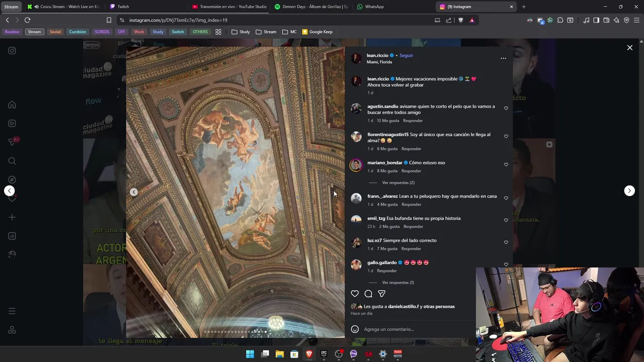Image resolution: width=644 pixels, height=362 pixels.
Task: Create new post with plus icon
Action: [x=12, y=217]
